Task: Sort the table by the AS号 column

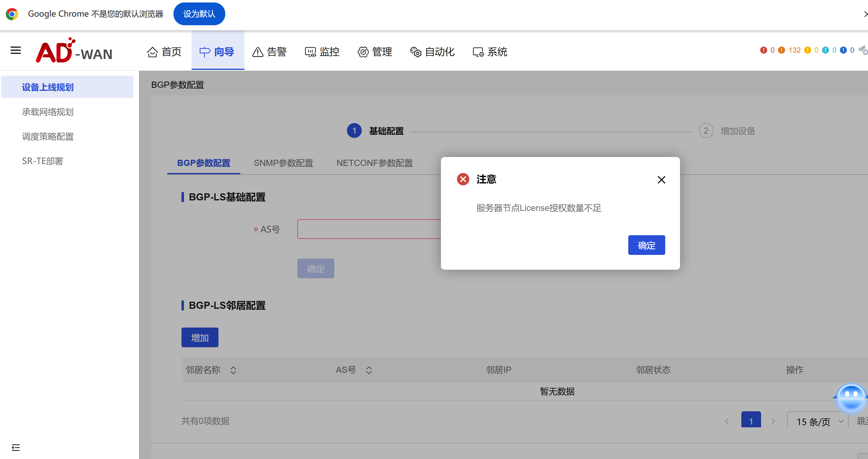Action: (369, 370)
